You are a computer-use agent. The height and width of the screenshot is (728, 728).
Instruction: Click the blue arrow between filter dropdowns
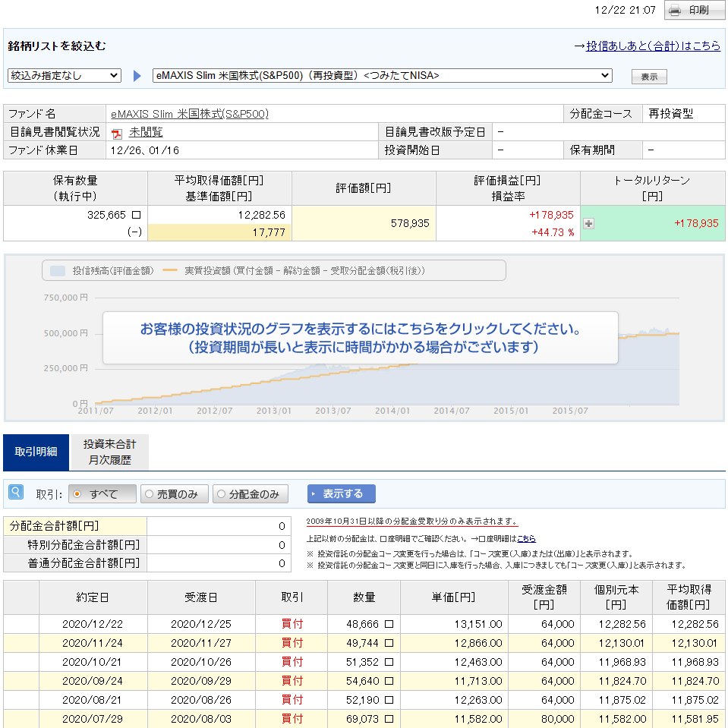click(137, 76)
